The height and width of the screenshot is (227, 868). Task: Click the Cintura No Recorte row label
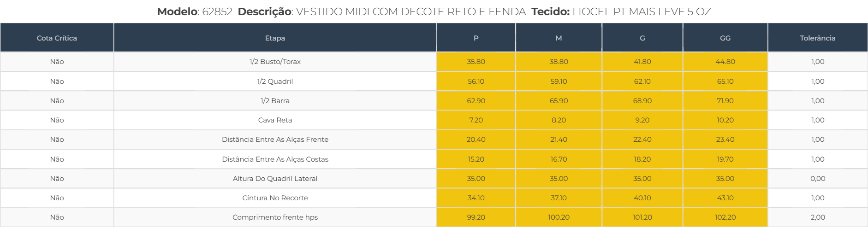pos(275,198)
